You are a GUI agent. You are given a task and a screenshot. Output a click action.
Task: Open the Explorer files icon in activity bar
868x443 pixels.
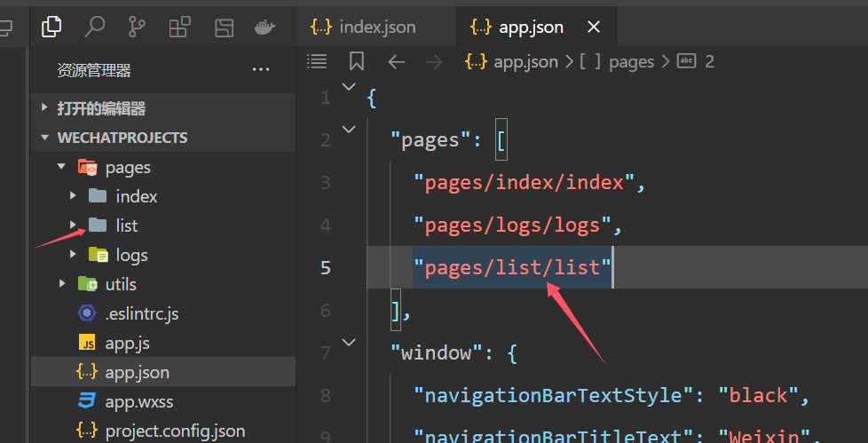51,26
